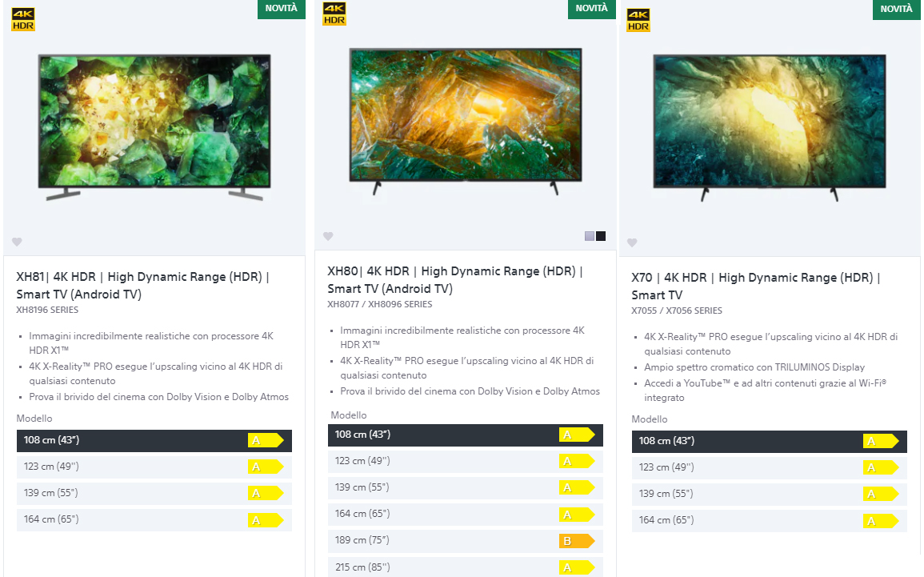The height and width of the screenshot is (577, 924).
Task: Click the NOVITÀ badge on XH81 card
Action: [x=282, y=10]
